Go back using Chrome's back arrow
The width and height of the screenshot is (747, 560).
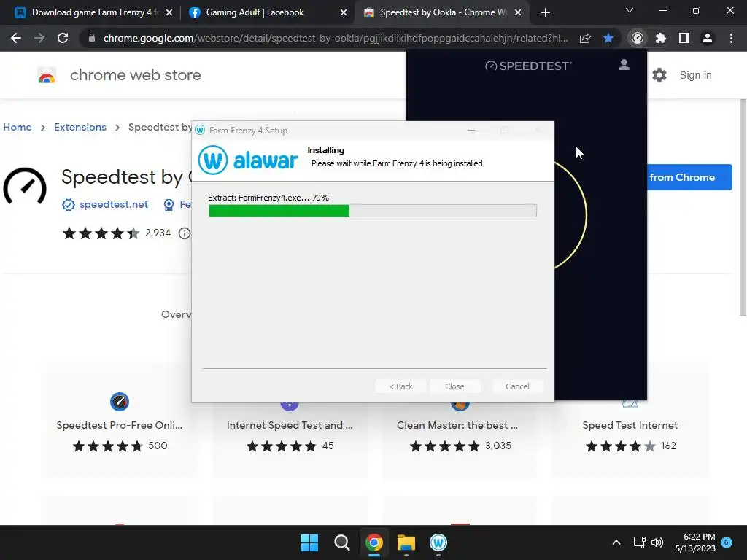click(16, 38)
